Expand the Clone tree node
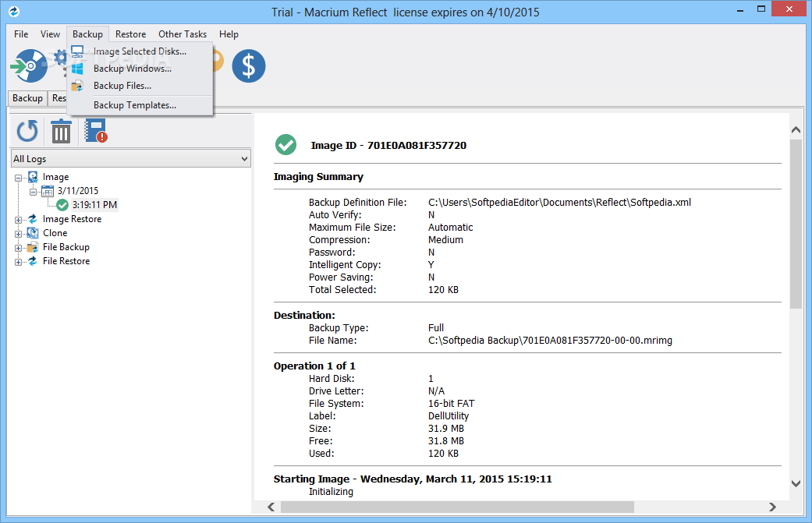The image size is (812, 523). coord(18,234)
